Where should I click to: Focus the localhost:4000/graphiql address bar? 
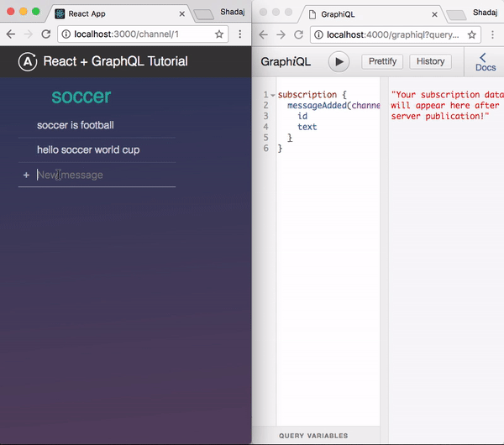coord(396,34)
